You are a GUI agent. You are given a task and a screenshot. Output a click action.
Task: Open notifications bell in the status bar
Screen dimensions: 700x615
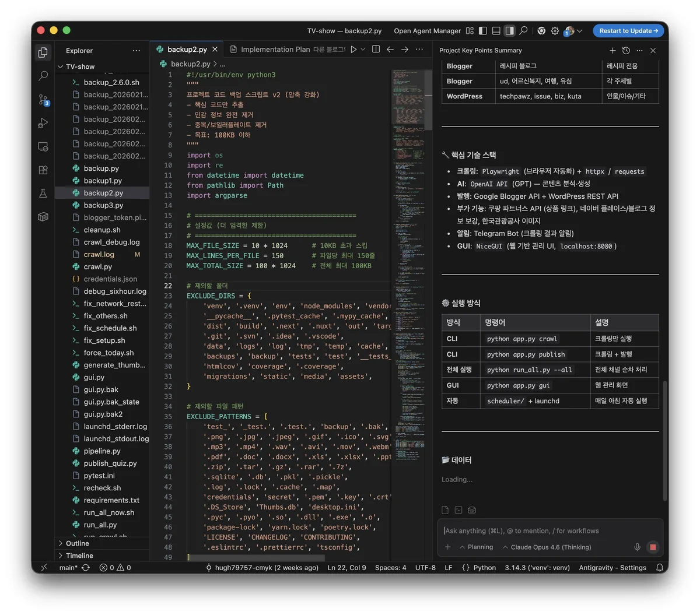click(x=659, y=567)
